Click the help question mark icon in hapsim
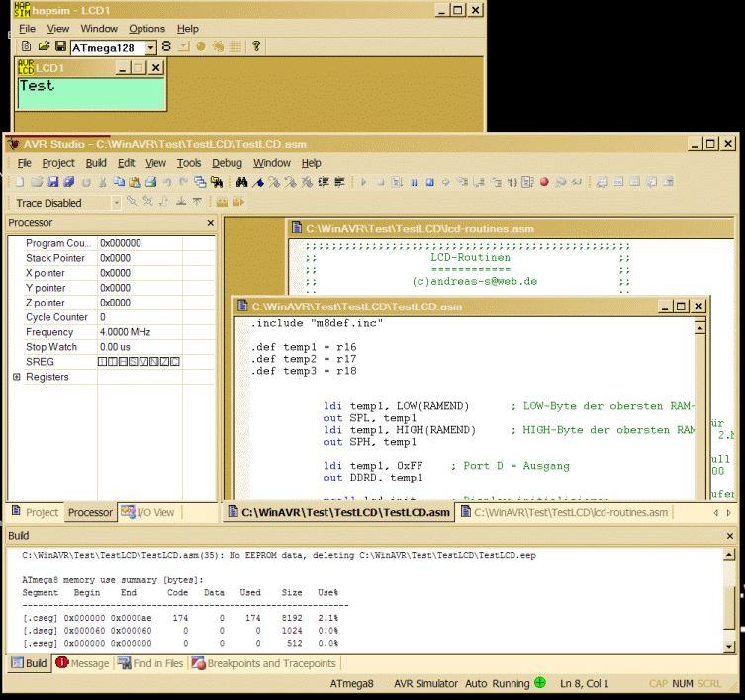This screenshot has width=745, height=700. [256, 46]
